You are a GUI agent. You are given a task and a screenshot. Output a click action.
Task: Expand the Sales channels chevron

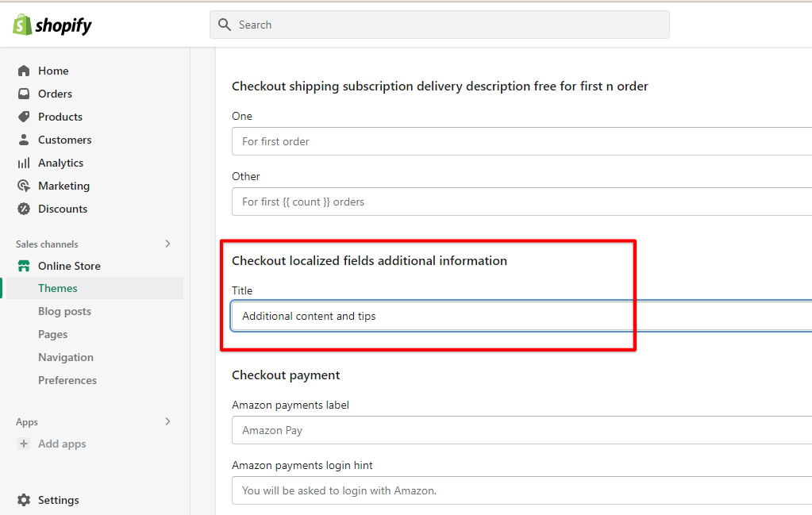coord(167,244)
